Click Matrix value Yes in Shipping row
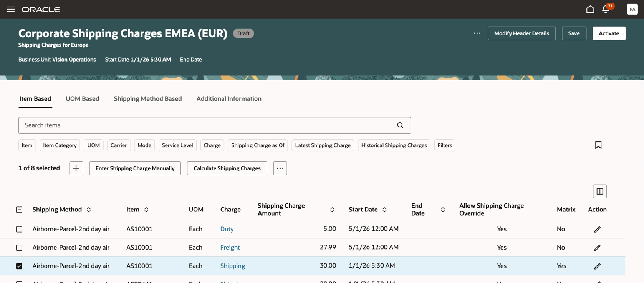The height and width of the screenshot is (283, 644). [x=561, y=266]
